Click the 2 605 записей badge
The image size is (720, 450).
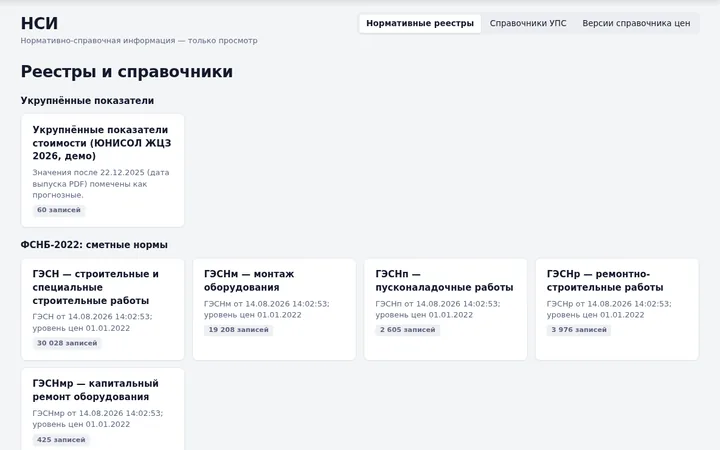[x=407, y=330]
